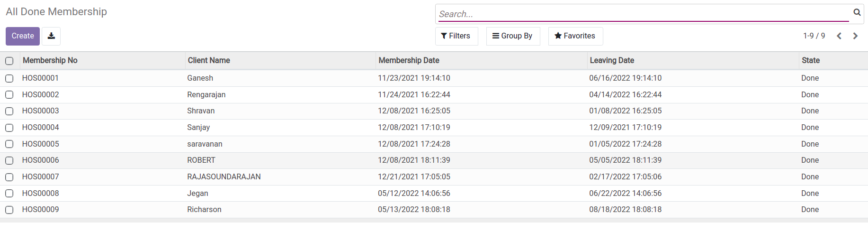868x232 pixels.
Task: Focus the Search input field
Action: (x=643, y=14)
